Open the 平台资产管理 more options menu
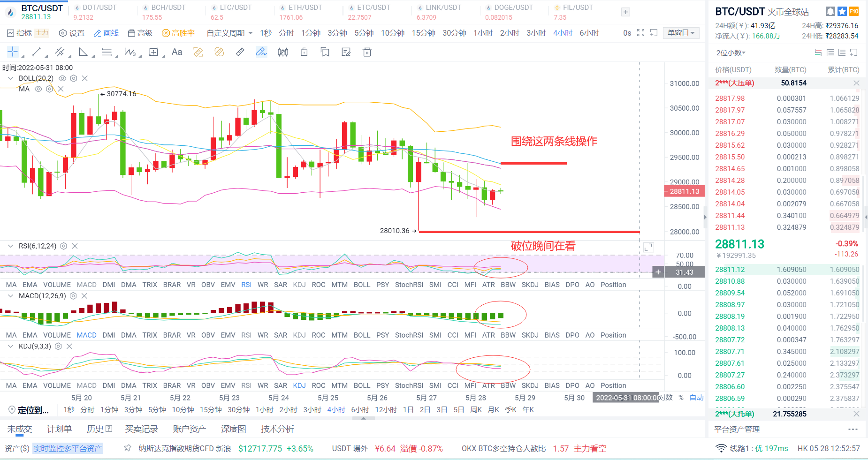The width and height of the screenshot is (868, 460). [853, 429]
